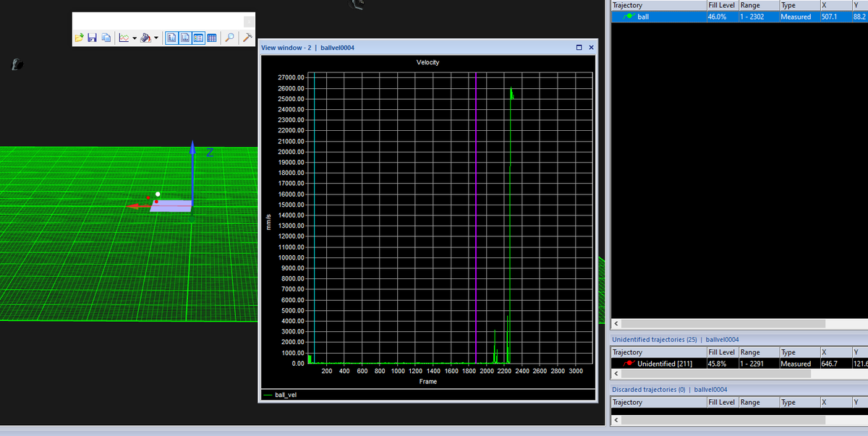
Task: Click the magnifying glass zoom icon
Action: pyautogui.click(x=230, y=38)
